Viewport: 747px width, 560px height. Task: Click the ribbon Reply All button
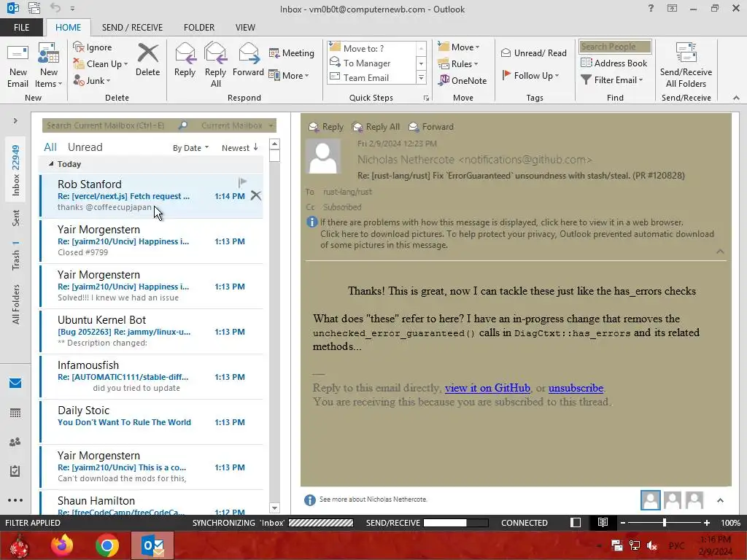point(215,66)
